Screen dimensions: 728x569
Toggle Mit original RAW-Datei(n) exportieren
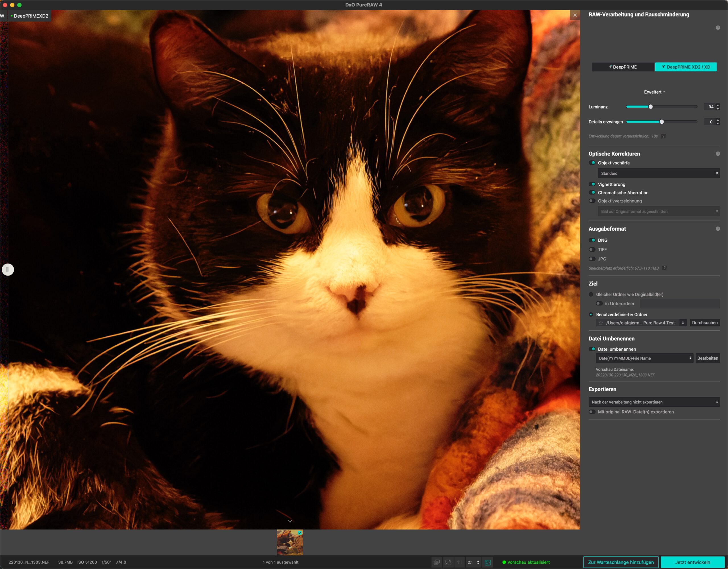click(x=592, y=412)
